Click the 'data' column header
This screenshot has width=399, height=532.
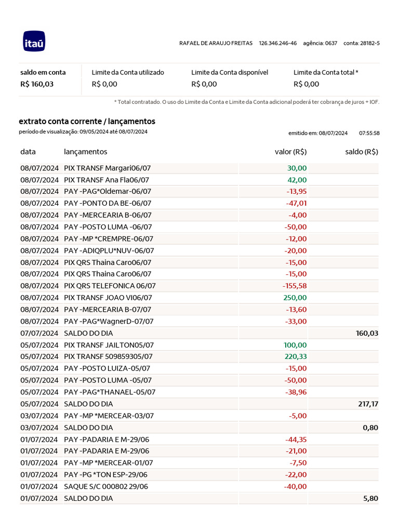tap(28, 152)
